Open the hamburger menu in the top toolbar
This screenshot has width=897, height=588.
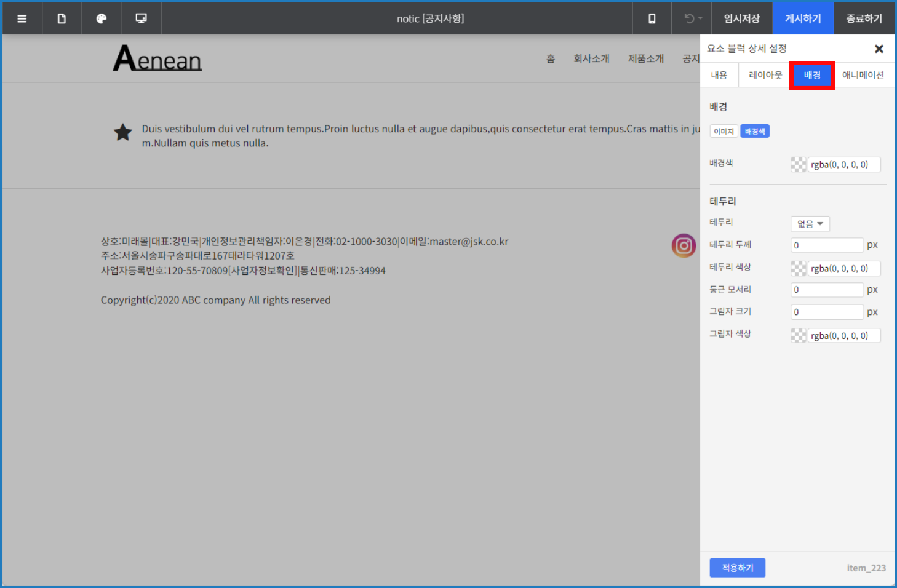(22, 18)
